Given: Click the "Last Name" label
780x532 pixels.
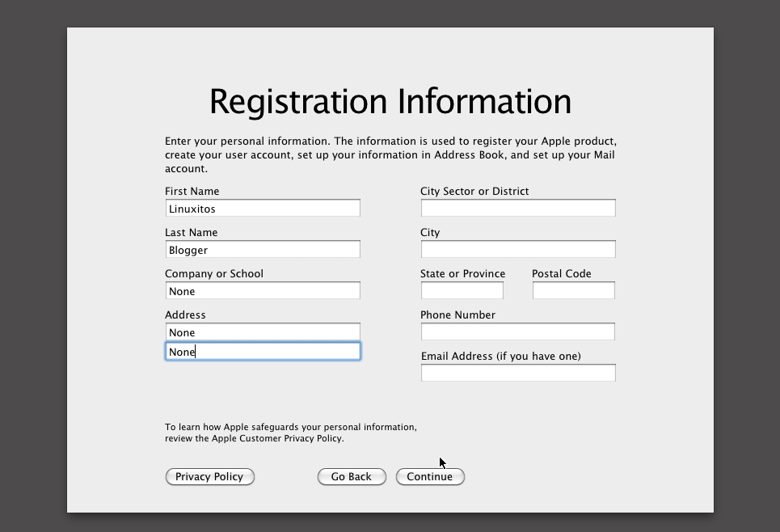Looking at the screenshot, I should [192, 233].
